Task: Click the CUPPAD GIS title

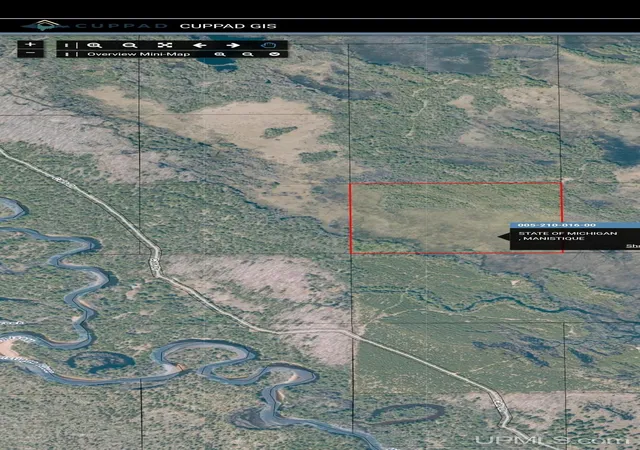Action: [228, 26]
